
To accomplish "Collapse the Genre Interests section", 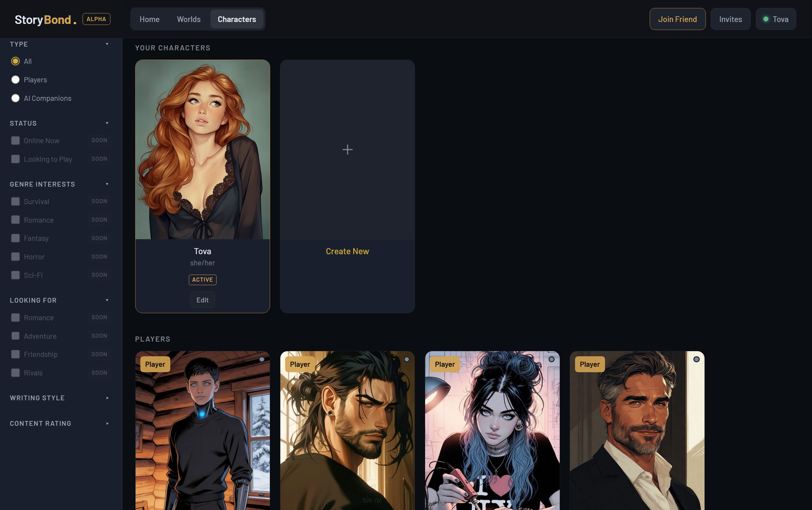I will pyautogui.click(x=107, y=184).
